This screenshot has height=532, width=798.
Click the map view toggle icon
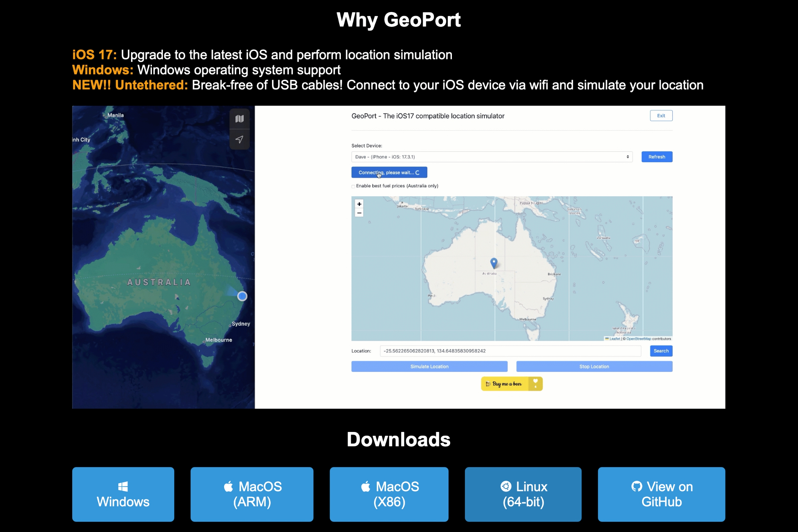(x=240, y=118)
